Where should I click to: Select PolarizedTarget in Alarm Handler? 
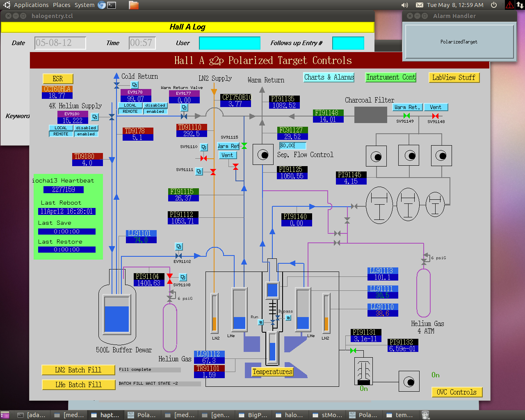point(459,42)
